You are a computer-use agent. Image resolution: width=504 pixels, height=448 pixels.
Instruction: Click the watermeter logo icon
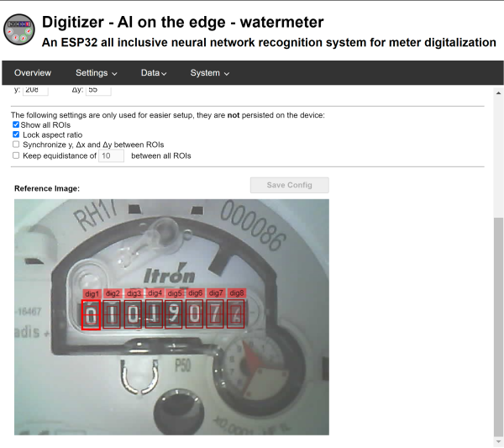pyautogui.click(x=19, y=29)
